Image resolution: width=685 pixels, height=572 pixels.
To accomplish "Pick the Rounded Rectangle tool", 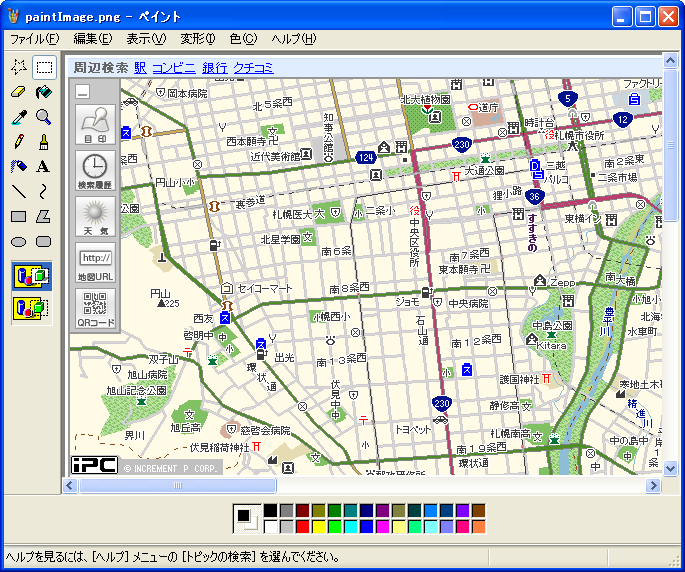I will click(x=44, y=241).
